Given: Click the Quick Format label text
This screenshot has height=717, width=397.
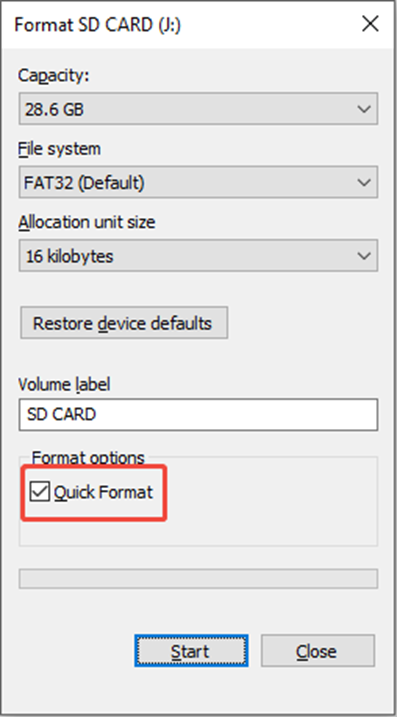Looking at the screenshot, I should tap(103, 493).
